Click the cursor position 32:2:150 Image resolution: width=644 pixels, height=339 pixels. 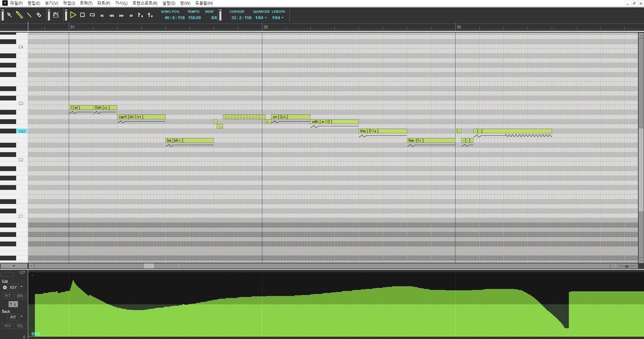pyautogui.click(x=241, y=18)
